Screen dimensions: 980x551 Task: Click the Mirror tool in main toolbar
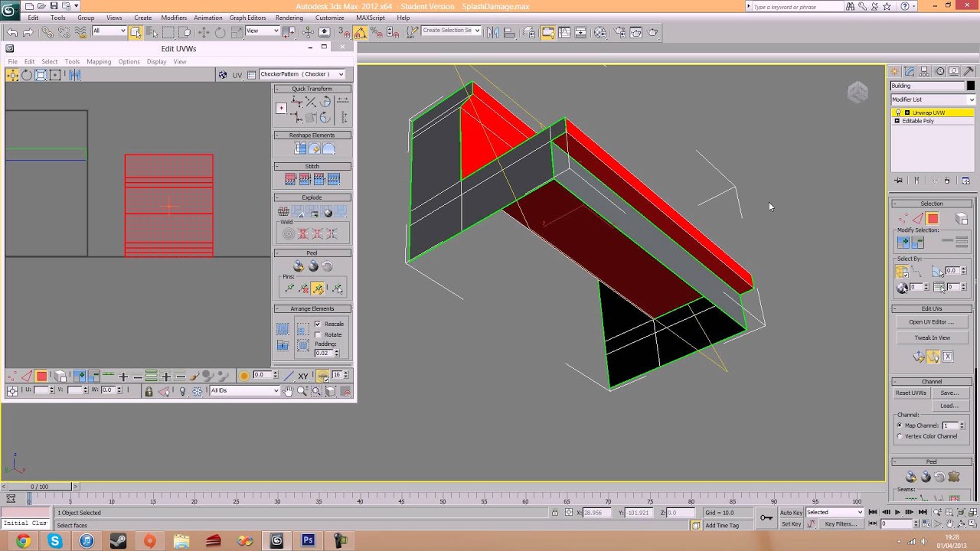tap(492, 32)
